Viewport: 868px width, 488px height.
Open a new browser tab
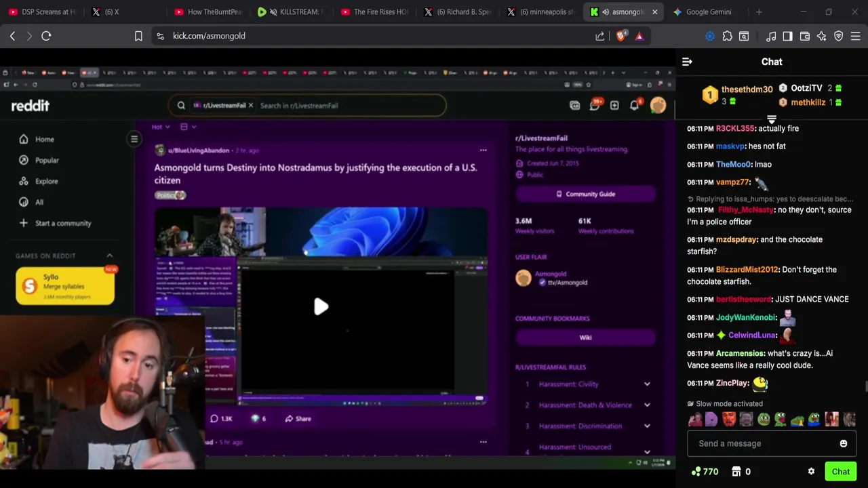tap(759, 12)
